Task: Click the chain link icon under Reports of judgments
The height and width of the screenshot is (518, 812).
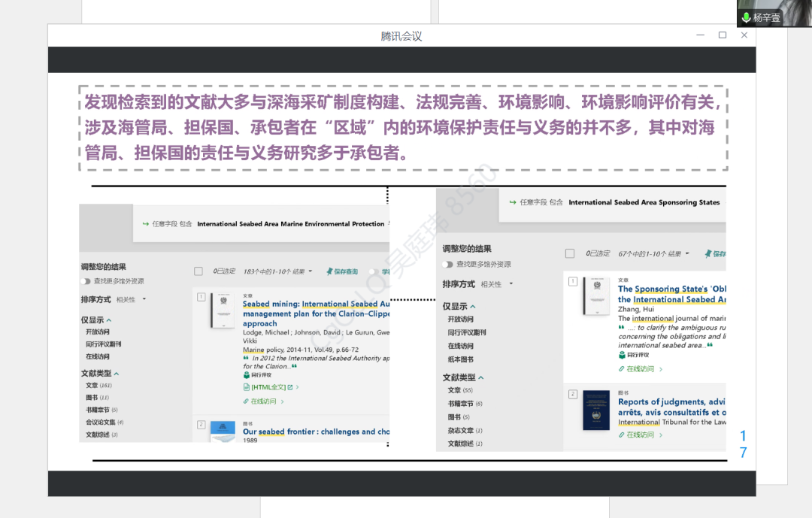Action: [622, 435]
